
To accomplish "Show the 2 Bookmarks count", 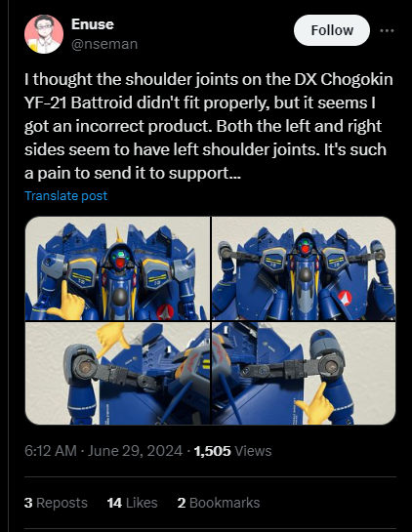I will pos(219,503).
